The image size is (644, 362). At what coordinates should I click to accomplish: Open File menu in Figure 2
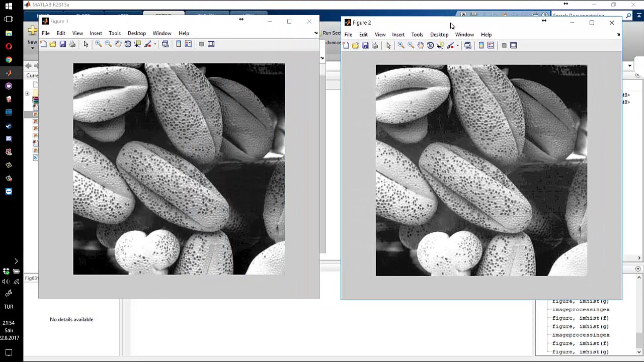pyautogui.click(x=348, y=35)
